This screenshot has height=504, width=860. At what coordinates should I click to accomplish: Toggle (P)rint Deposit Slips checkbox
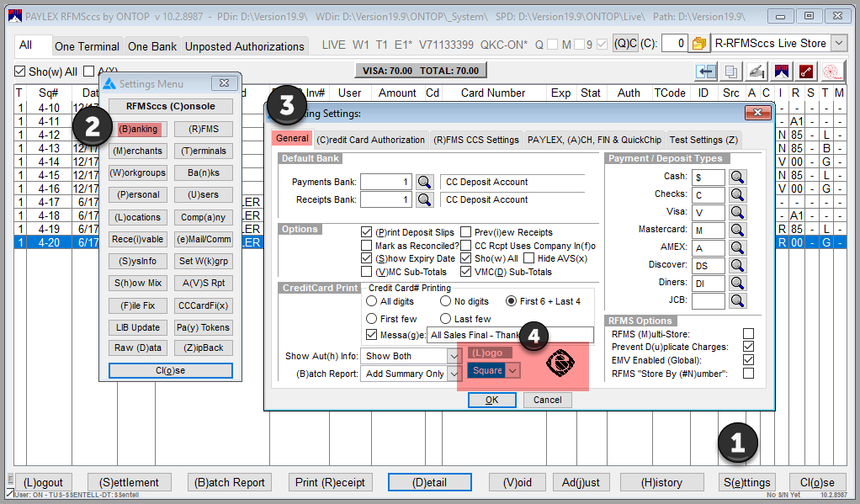point(366,232)
